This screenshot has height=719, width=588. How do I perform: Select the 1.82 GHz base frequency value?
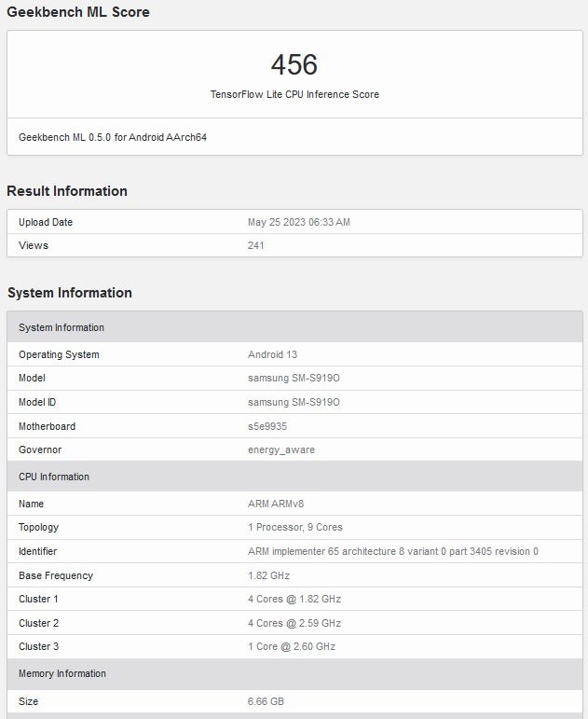click(268, 575)
